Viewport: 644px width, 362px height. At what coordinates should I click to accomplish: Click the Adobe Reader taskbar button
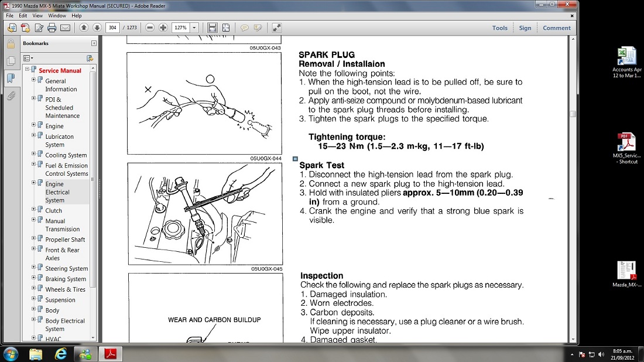tap(111, 354)
